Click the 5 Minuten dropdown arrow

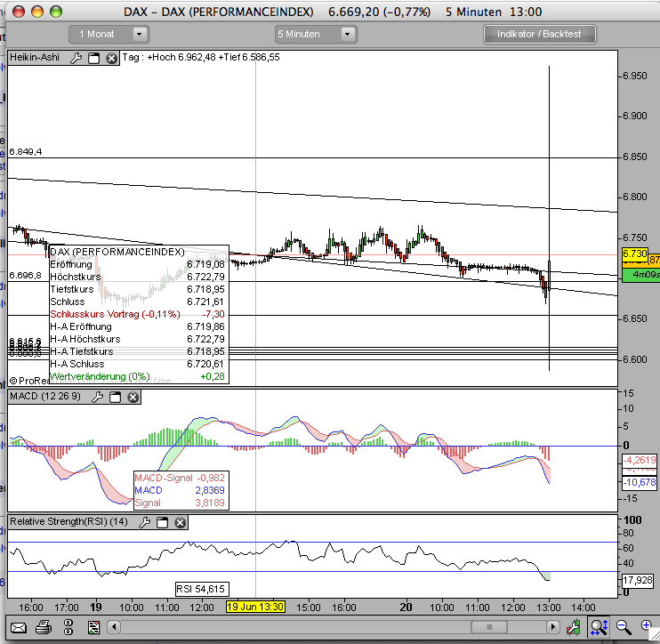(347, 34)
